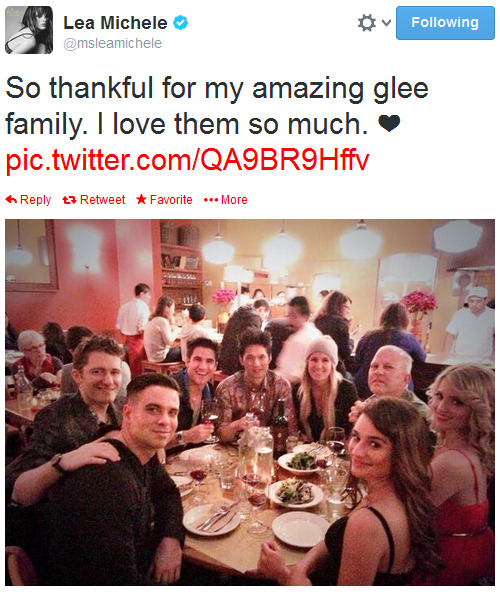Viewport: 500px width, 595px height.
Task: Click the profile avatar thumbnail
Action: [x=29, y=30]
